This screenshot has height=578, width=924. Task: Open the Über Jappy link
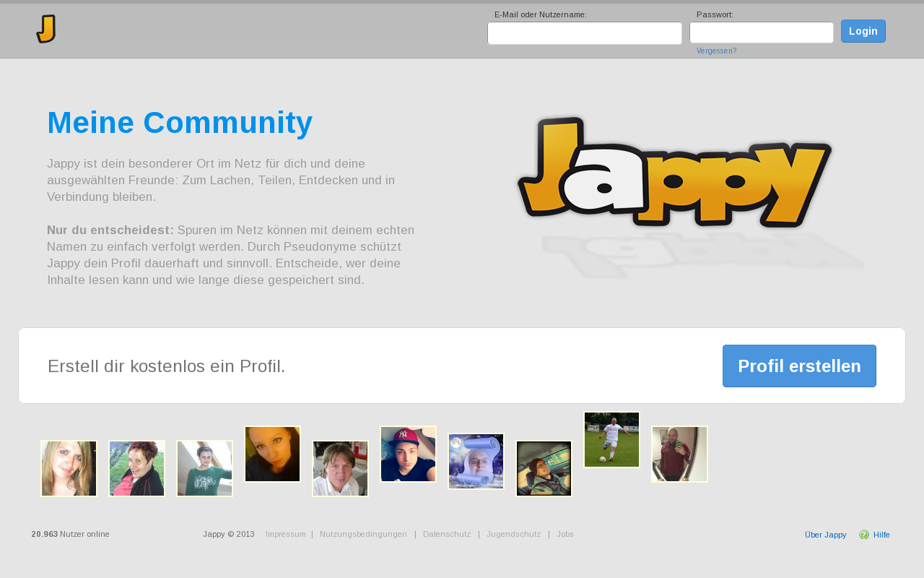[x=825, y=535]
